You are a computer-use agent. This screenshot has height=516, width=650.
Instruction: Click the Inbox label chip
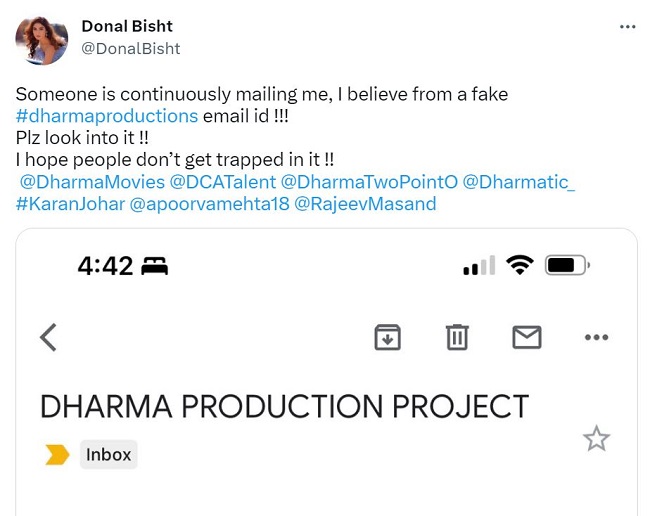coord(108,455)
